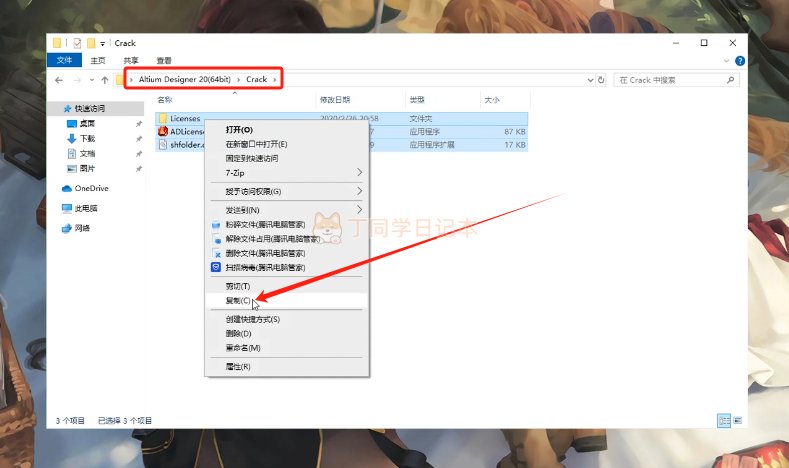The image size is (789, 468).
Task: Select the Licenses folder icon
Action: [163, 118]
